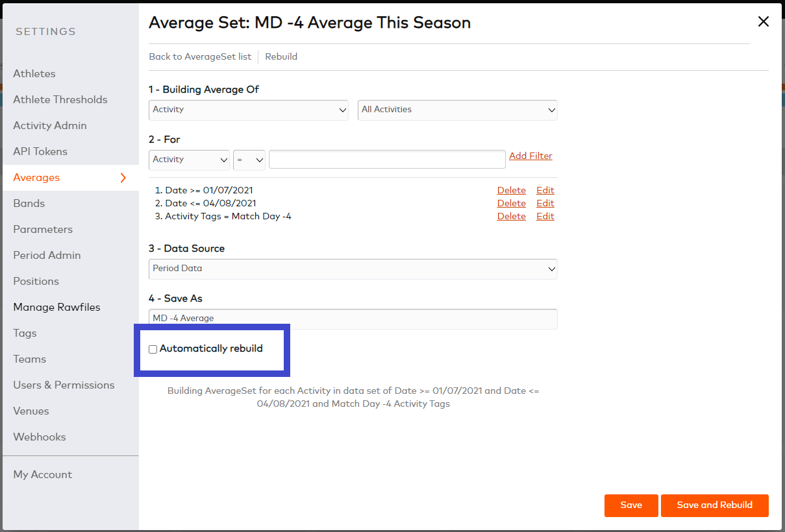Click the chevron arrow beside Averages
Screen dimensions: 785x532
(x=123, y=178)
